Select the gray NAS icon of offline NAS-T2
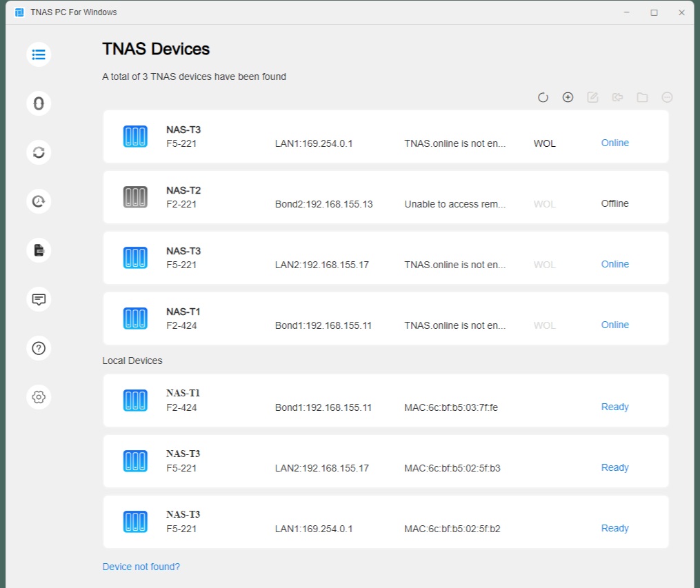700x588 pixels. click(x=135, y=197)
